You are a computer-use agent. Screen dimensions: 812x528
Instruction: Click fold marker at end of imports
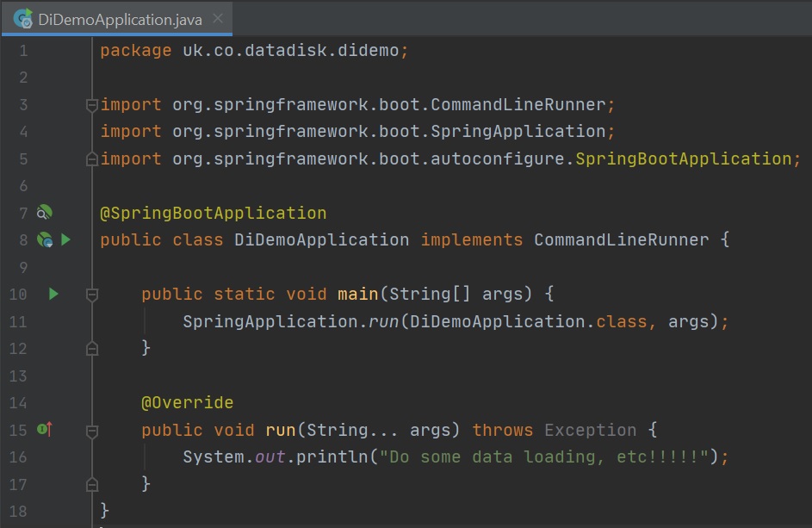(x=91, y=159)
